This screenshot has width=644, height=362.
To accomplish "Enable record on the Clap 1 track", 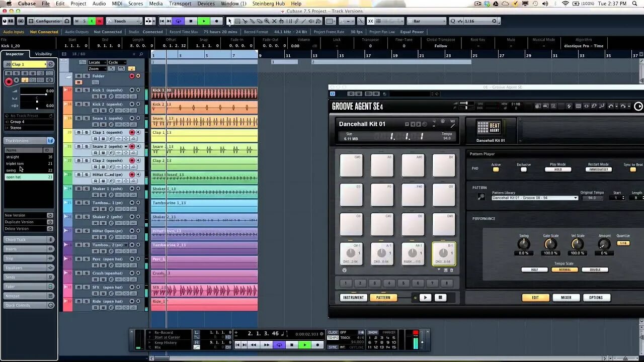I will click(132, 132).
